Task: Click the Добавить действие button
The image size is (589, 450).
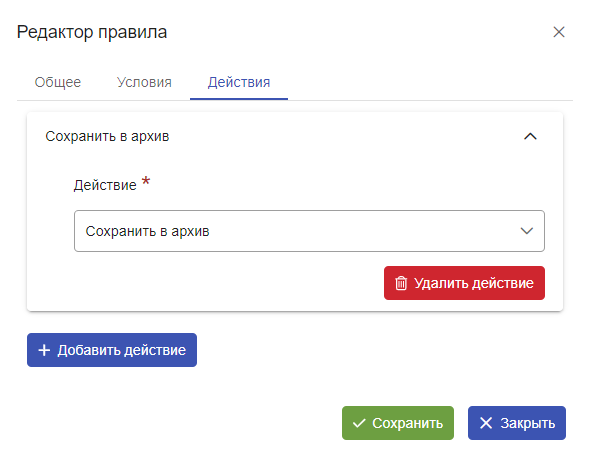Action: tap(112, 350)
